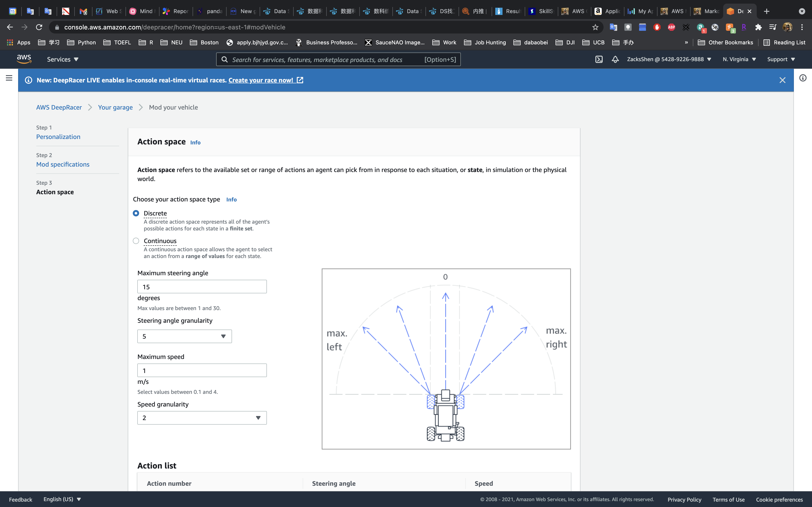
Task: Click the Your garage breadcrumb link
Action: click(115, 107)
